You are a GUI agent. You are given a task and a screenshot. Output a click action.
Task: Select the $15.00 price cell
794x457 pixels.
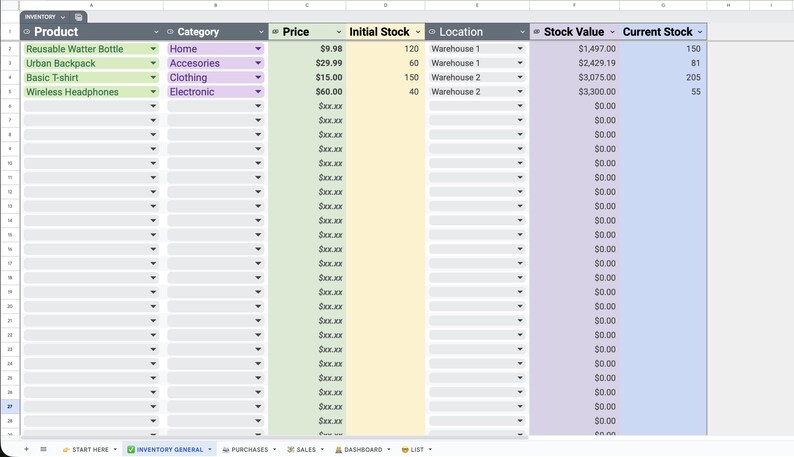307,78
